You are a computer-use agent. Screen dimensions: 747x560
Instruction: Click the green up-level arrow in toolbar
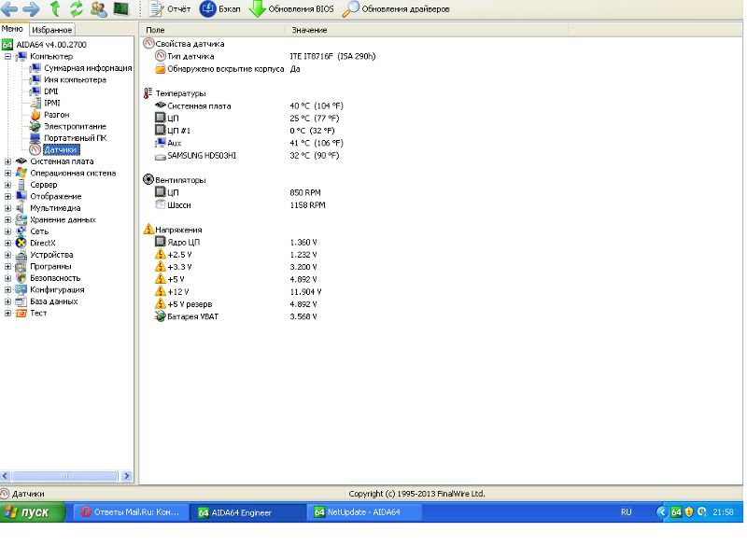[55, 8]
